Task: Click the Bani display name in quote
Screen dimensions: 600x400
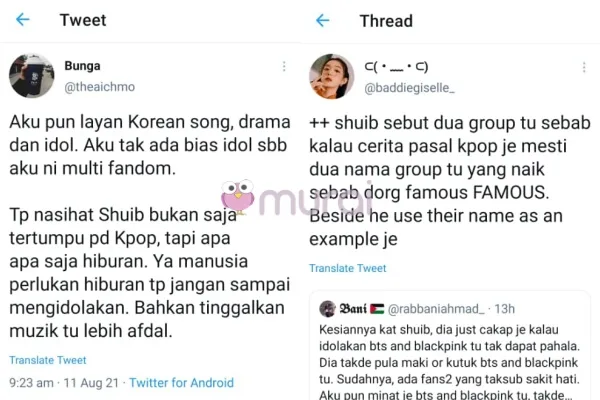Action: click(x=353, y=309)
